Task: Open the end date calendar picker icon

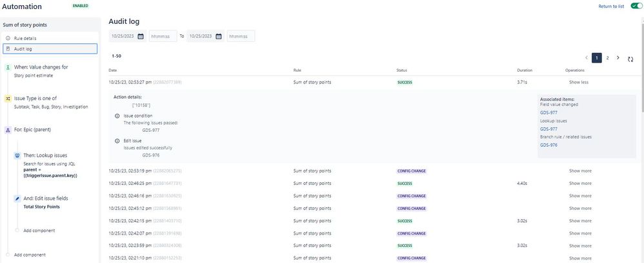Action: click(219, 36)
